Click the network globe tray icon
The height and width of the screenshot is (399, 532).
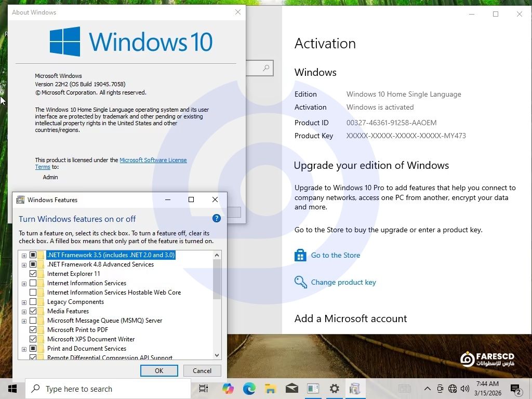pos(453,389)
